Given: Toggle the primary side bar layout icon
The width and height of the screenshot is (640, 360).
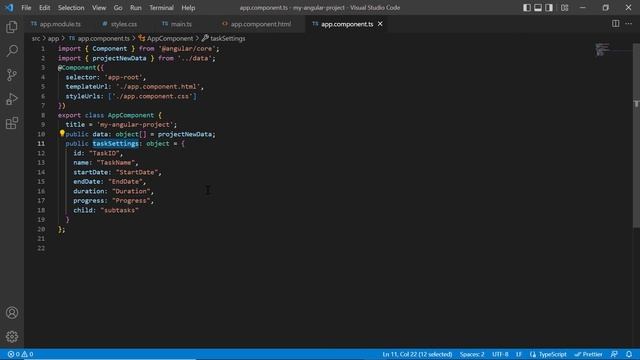Looking at the screenshot, I should click(x=527, y=8).
